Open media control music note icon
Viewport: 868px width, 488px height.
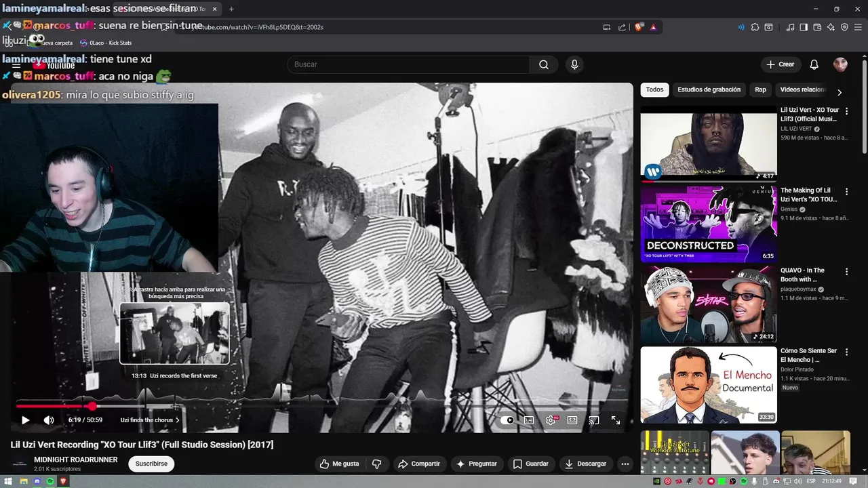[790, 27]
